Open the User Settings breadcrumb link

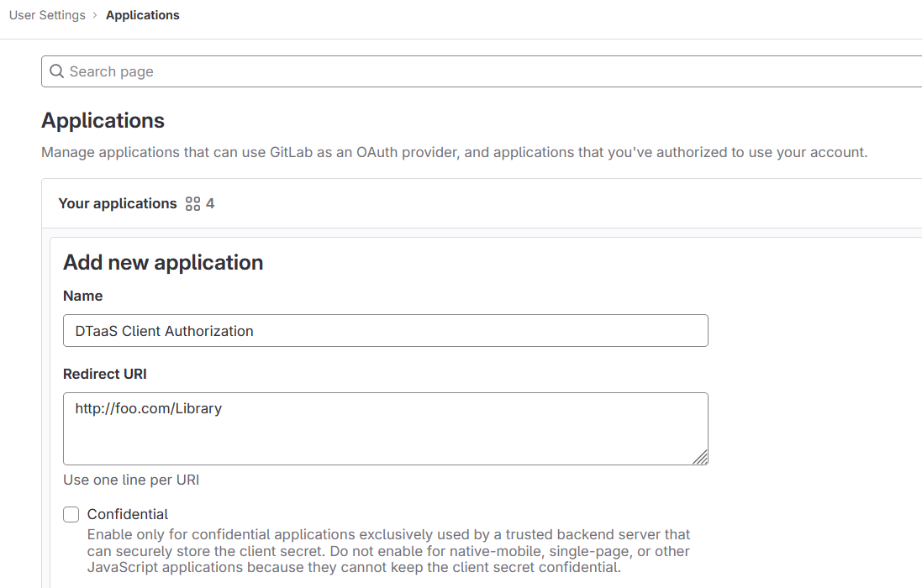tap(47, 15)
